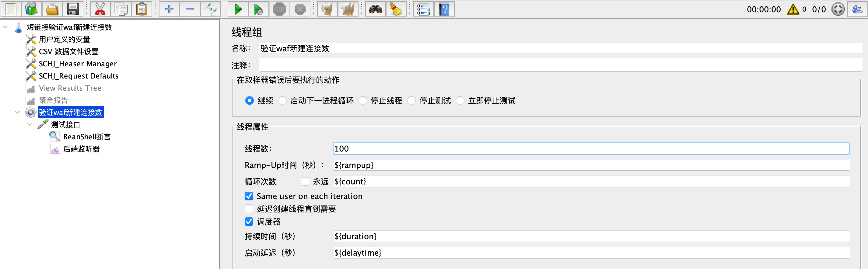Select the disabled View Results Tree

pos(70,88)
